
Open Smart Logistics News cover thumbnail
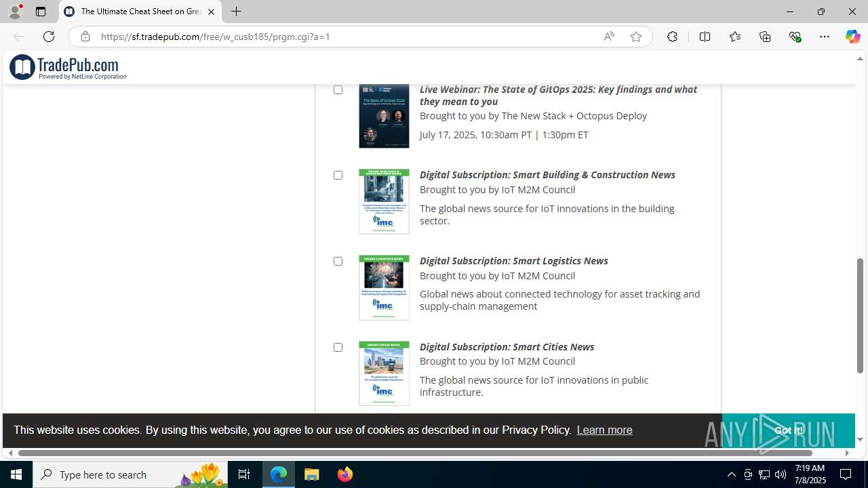[384, 287]
